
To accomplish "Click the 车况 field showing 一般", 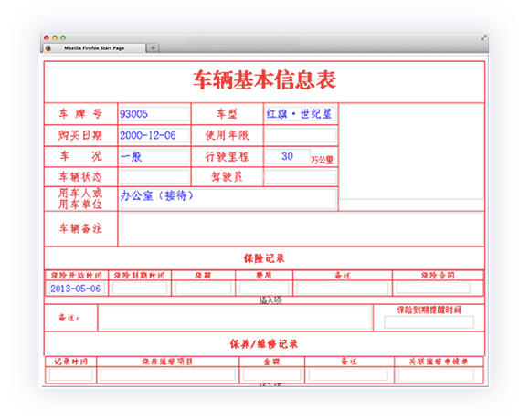I will pos(154,157).
